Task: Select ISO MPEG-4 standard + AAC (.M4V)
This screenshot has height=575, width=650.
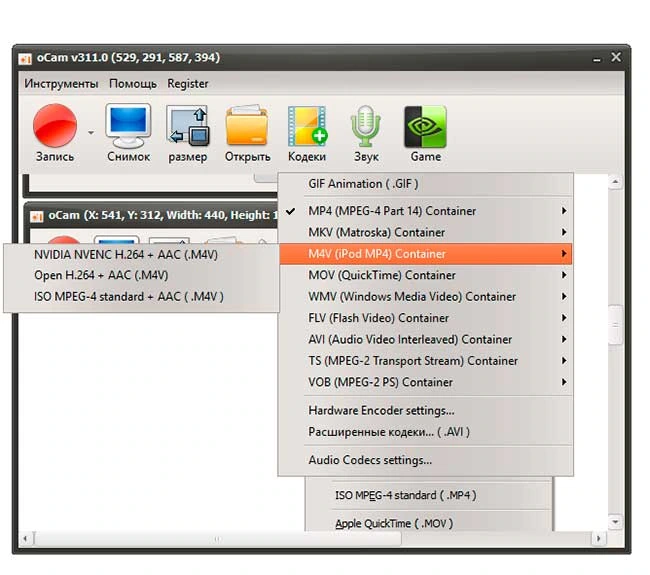Action: tap(141, 297)
